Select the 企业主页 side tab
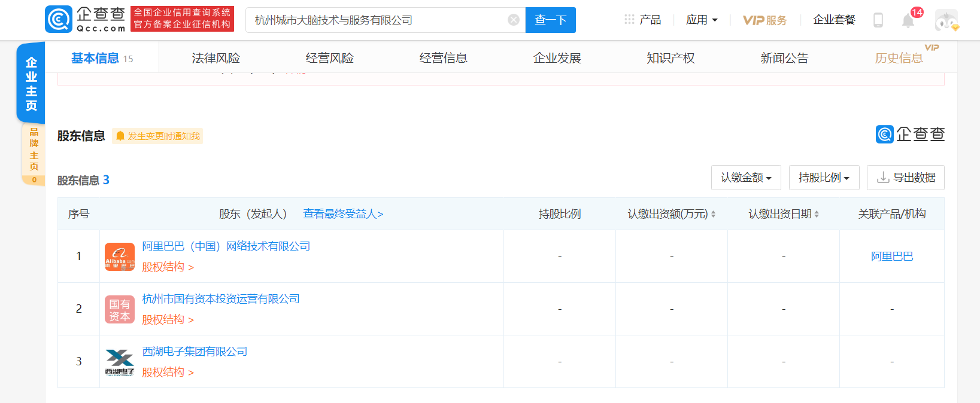Viewport: 980px width, 403px height. 31,84
